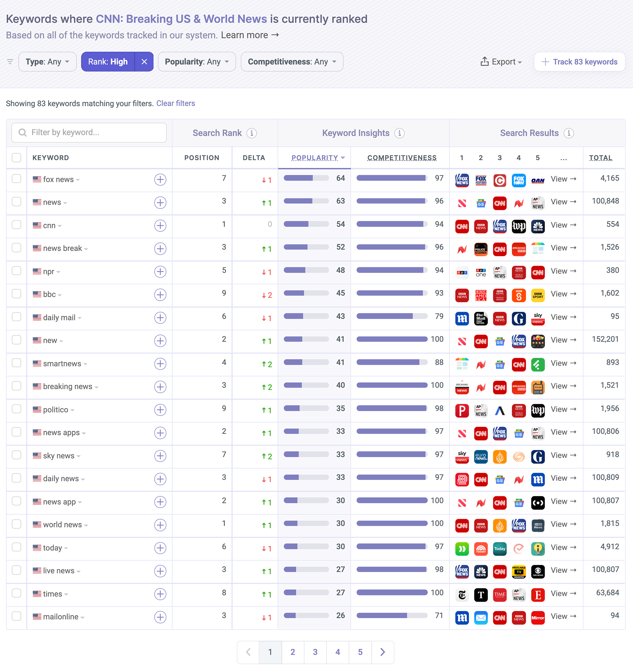This screenshot has width=633, height=672.
Task: Toggle the select-all checkbox in table header
Action: 16,158
